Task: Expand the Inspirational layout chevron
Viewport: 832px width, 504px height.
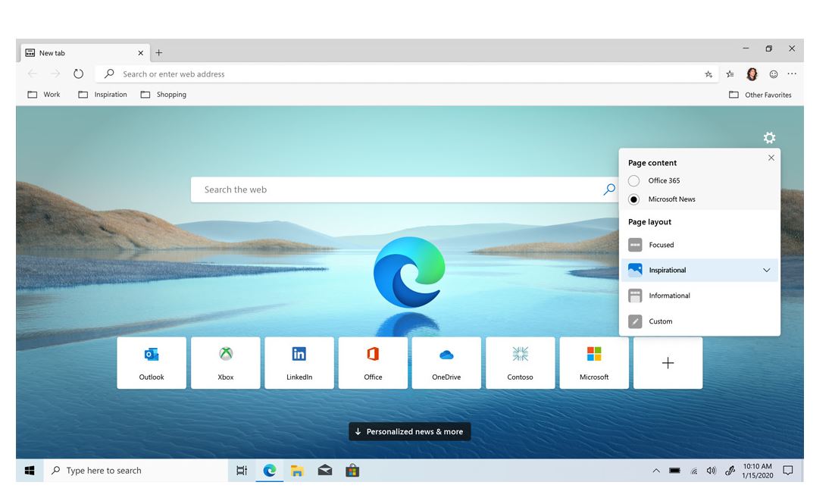Action: point(766,270)
